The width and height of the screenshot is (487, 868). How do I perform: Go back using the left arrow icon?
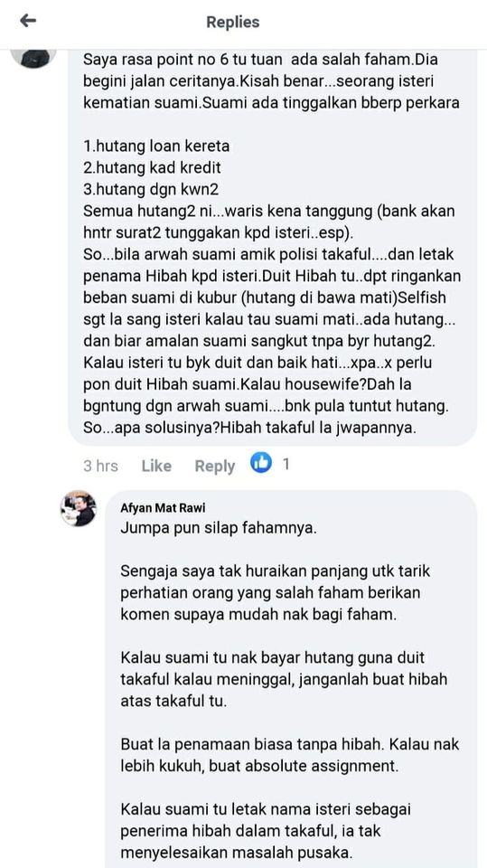click(28, 21)
